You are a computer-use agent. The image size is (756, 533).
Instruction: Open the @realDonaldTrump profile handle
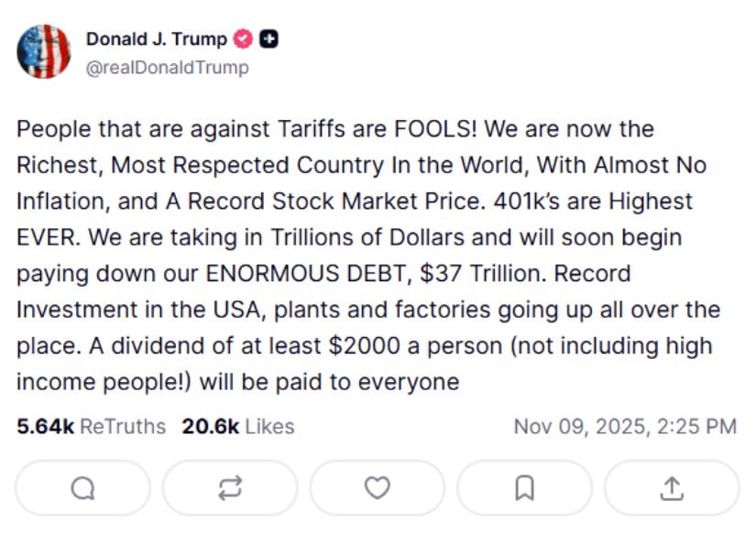pyautogui.click(x=166, y=67)
